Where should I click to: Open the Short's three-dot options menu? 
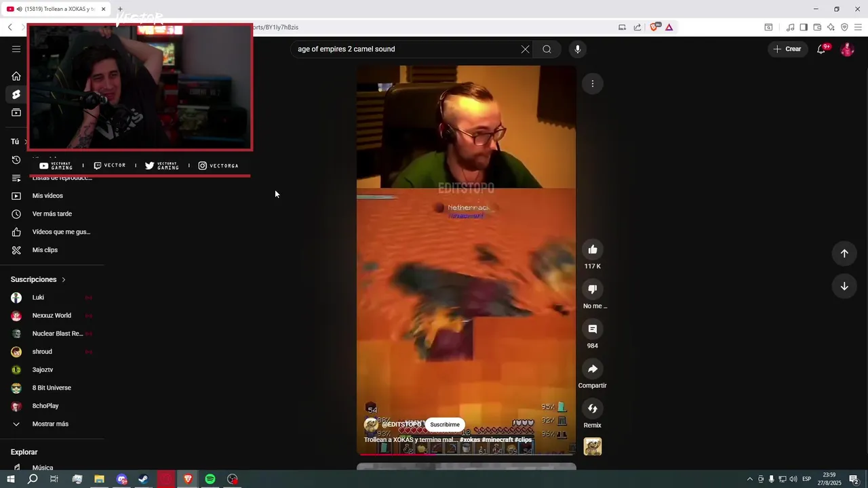pyautogui.click(x=593, y=84)
